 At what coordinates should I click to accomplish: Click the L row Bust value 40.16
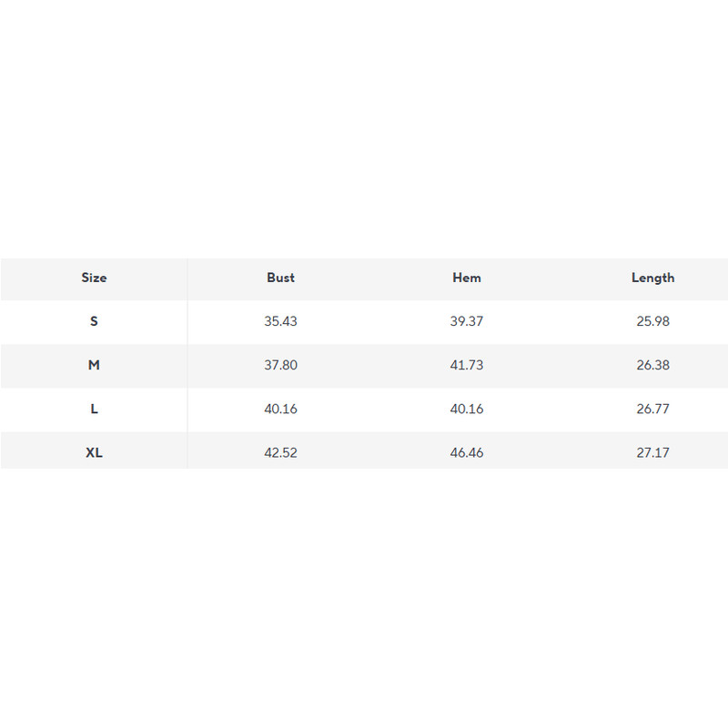pyautogui.click(x=280, y=409)
